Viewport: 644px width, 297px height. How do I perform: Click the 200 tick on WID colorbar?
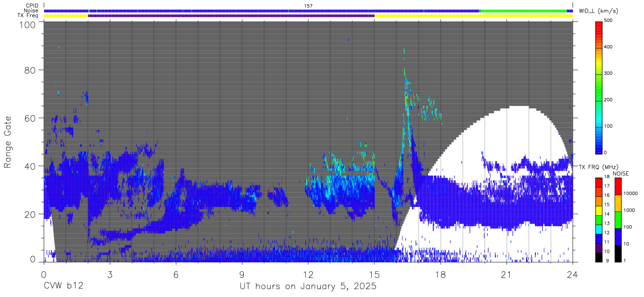[x=609, y=100]
